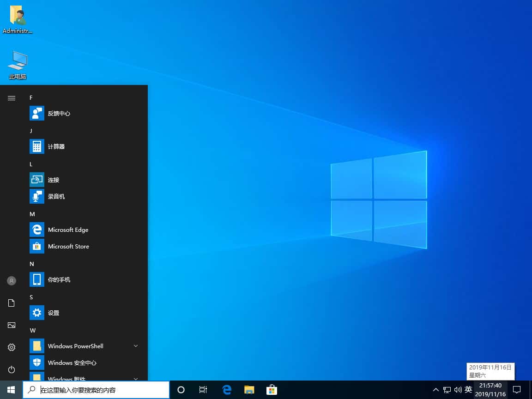532x399 pixels.
Task: Open 设置 from the app list
Action: point(85,313)
